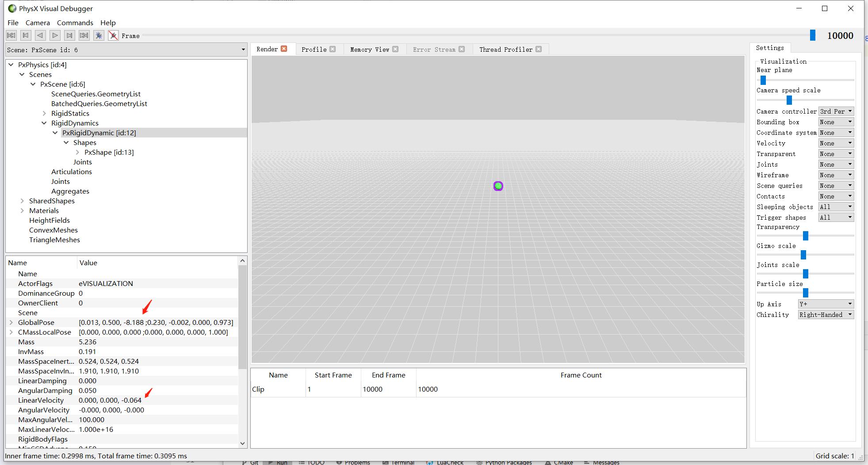
Task: Collapse the RigidDynamics node
Action: click(44, 123)
